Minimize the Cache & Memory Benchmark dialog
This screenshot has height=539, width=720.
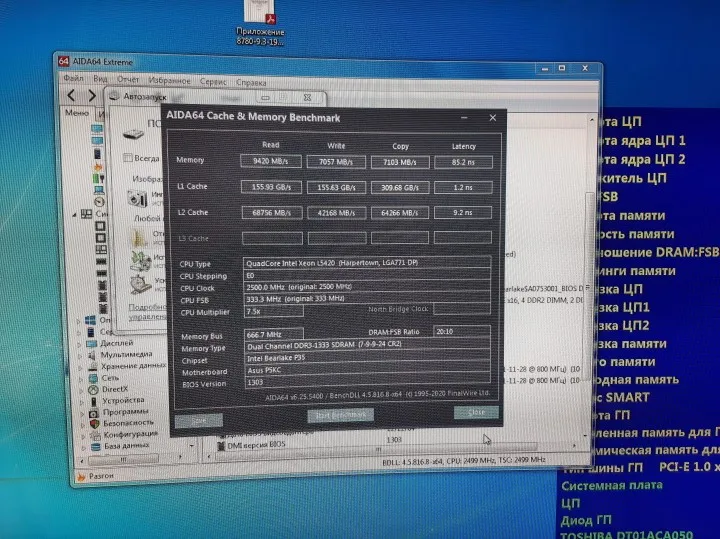coord(464,118)
